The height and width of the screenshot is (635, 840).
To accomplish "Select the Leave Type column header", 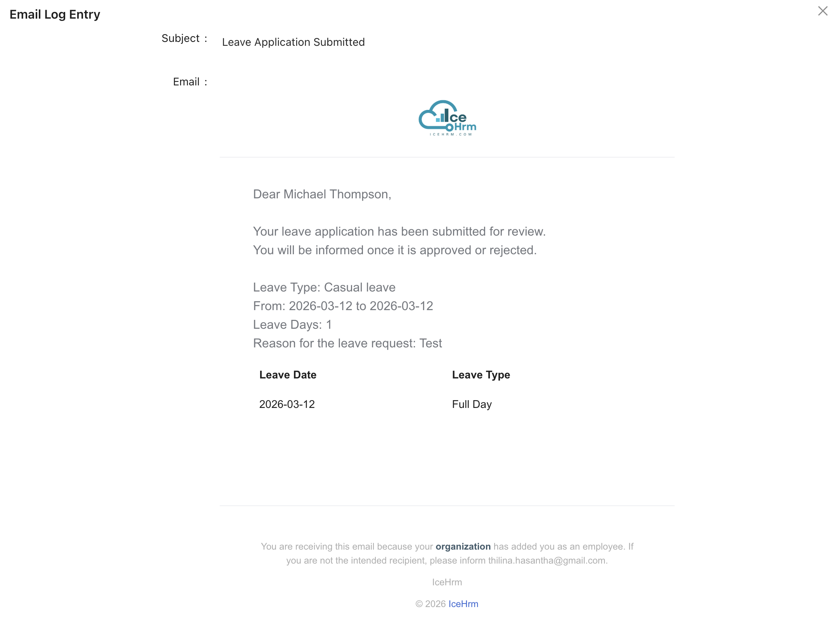I will 481,375.
